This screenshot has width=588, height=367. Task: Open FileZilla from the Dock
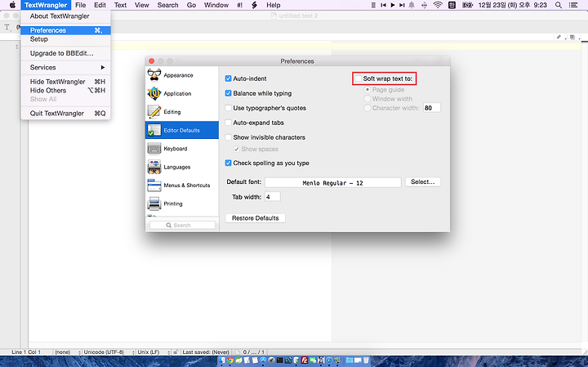pos(305,360)
